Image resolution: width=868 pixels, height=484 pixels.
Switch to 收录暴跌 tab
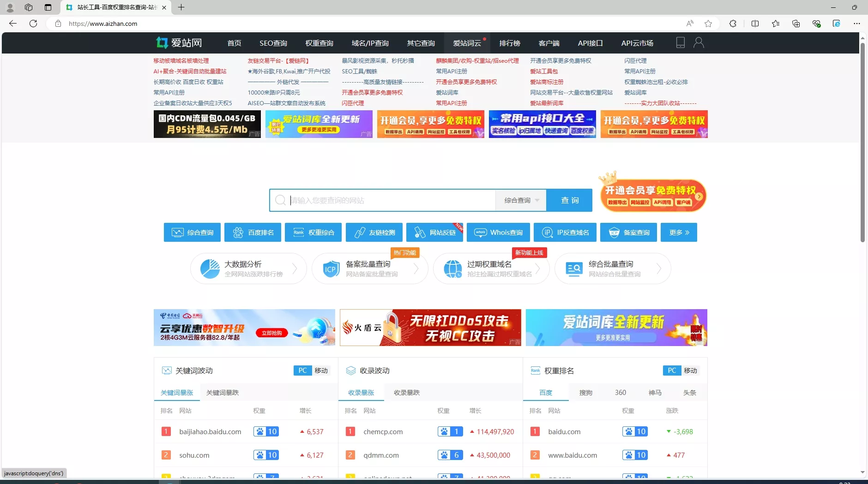coord(407,393)
